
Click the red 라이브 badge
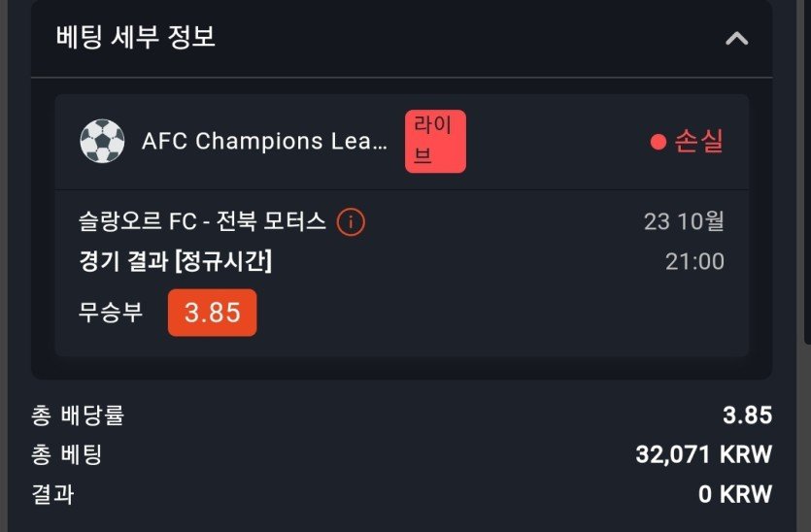pos(435,142)
